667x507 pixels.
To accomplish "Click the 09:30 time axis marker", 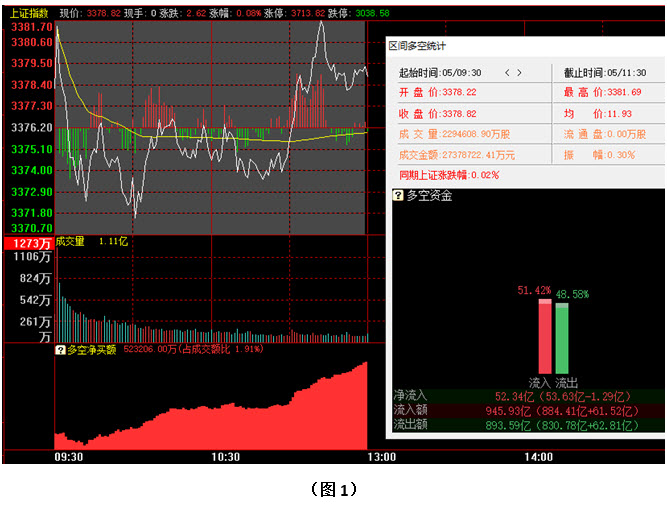I will pos(68,457).
